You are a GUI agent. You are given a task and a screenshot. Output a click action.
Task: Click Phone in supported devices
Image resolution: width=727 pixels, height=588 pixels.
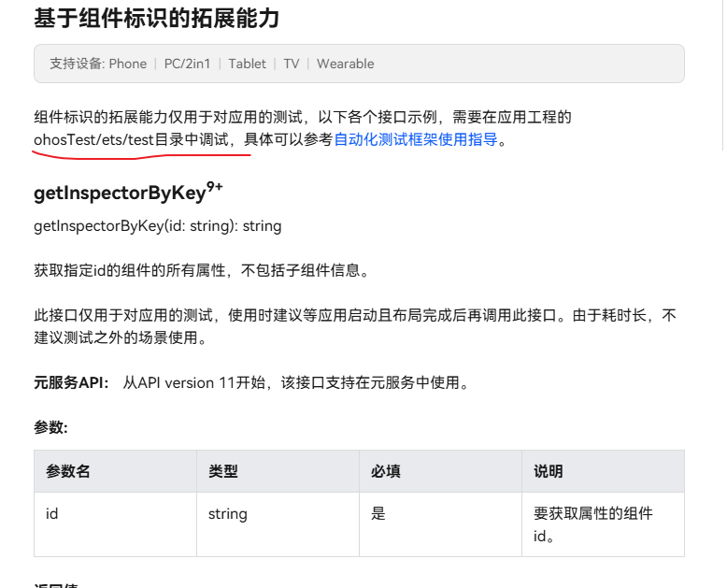pyautogui.click(x=128, y=64)
